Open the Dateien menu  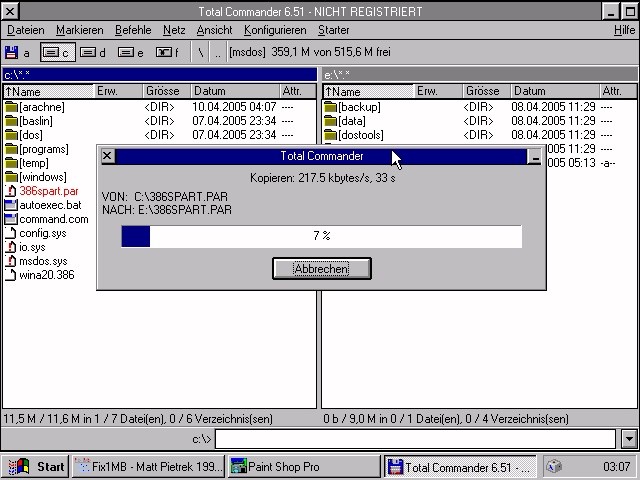pyautogui.click(x=26, y=30)
